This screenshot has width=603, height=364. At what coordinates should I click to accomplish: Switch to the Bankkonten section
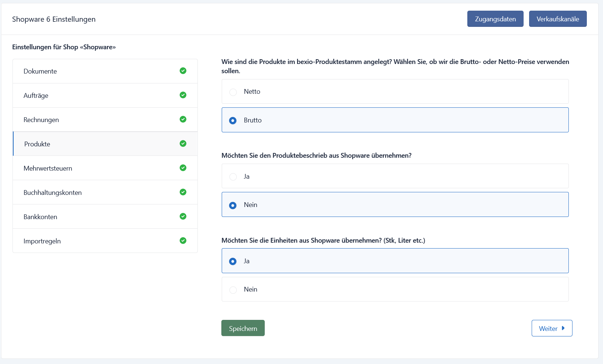105,217
